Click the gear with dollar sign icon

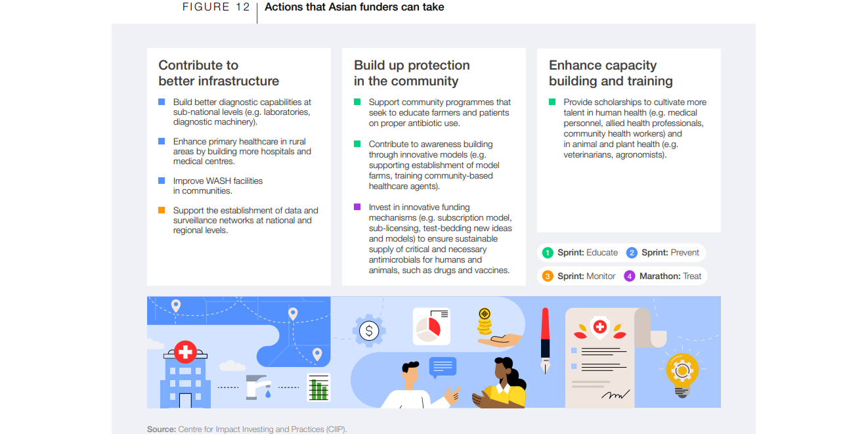point(369,330)
